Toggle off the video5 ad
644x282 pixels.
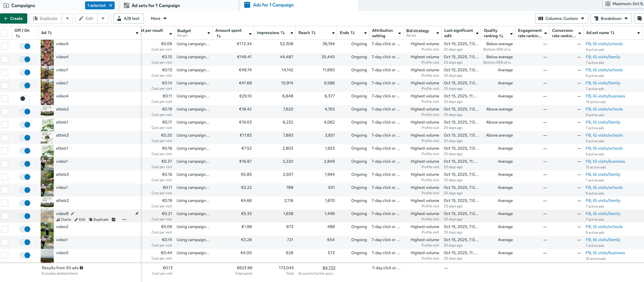pyautogui.click(x=25, y=255)
